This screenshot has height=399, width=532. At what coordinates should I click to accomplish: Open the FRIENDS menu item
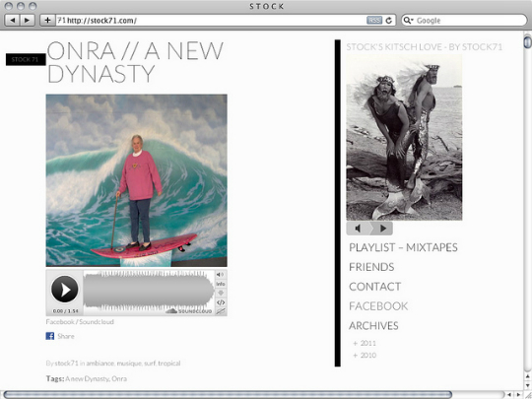371,267
